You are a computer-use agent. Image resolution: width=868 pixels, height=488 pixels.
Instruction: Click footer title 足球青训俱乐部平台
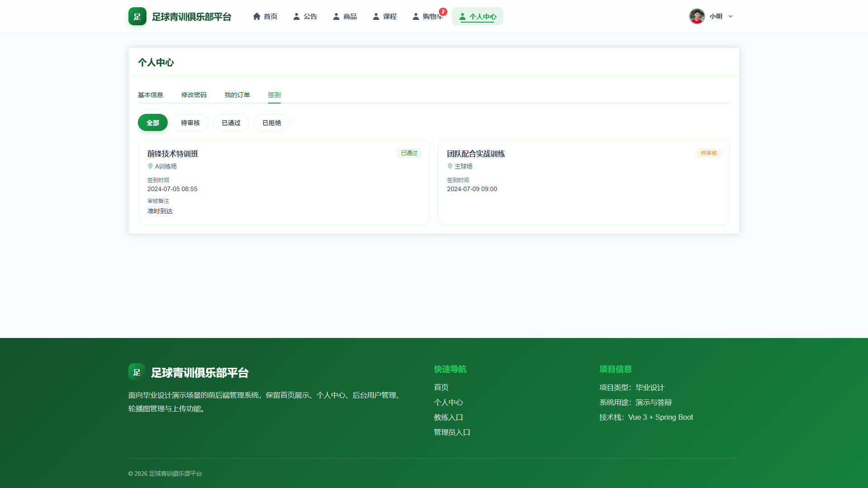tap(200, 373)
